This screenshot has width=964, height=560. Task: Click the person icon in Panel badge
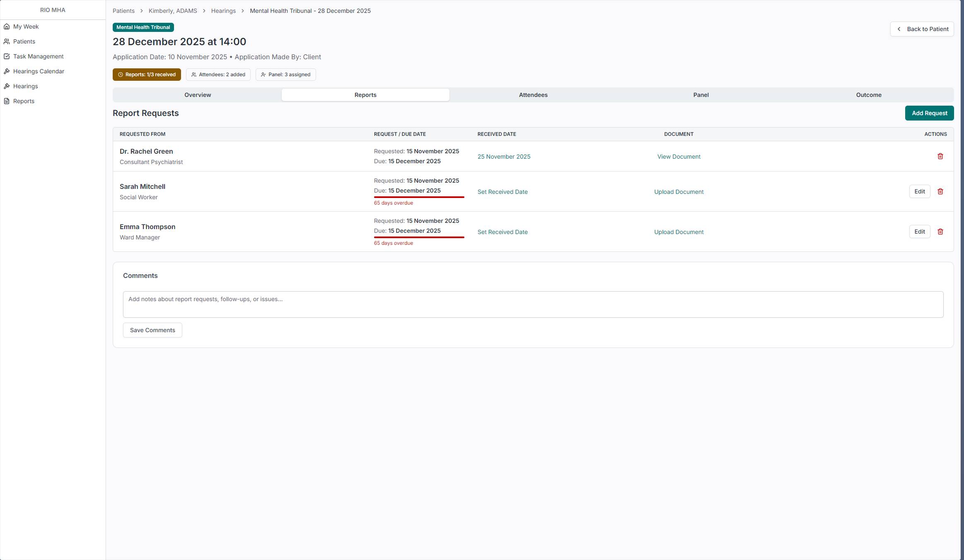click(x=263, y=75)
